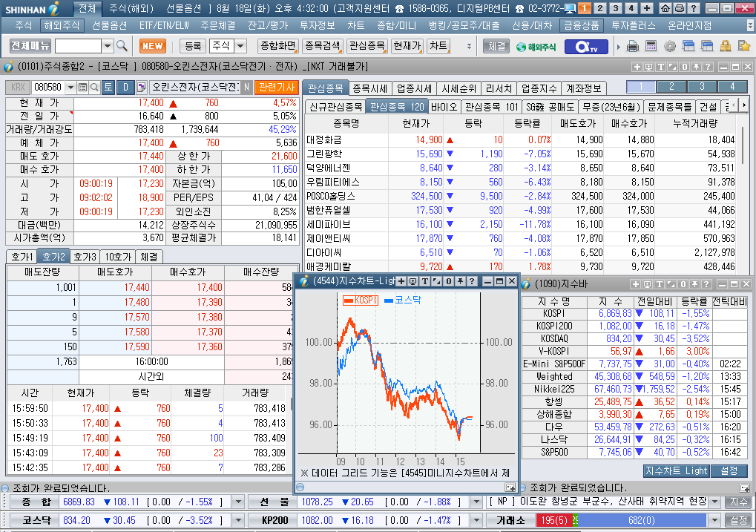Expand the stock code 080580 history dropdown
Screen dimensions: 756x532
71,88
